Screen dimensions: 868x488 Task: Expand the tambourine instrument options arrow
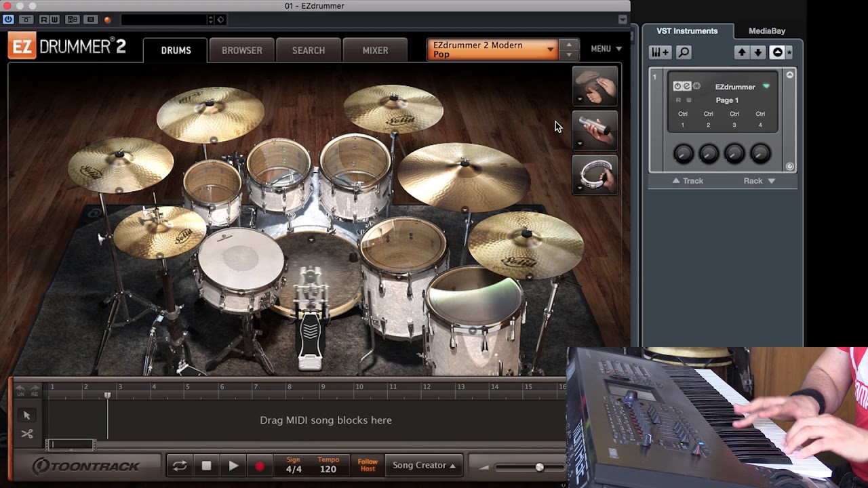coord(580,188)
